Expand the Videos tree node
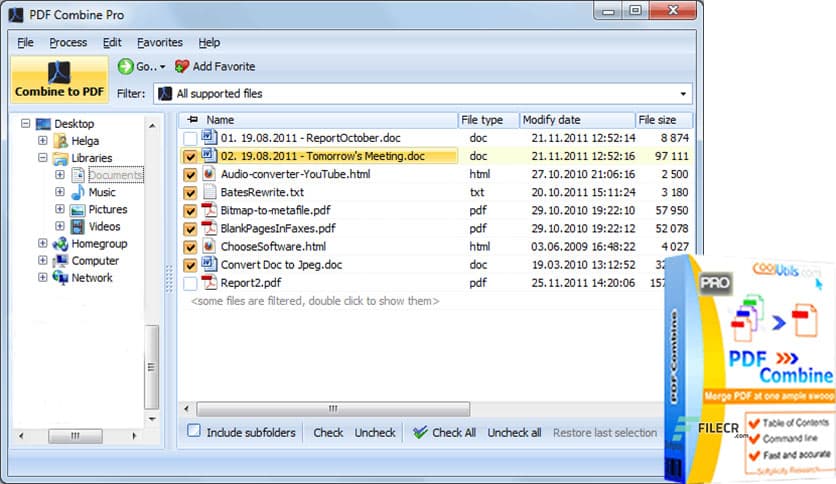 [60, 226]
